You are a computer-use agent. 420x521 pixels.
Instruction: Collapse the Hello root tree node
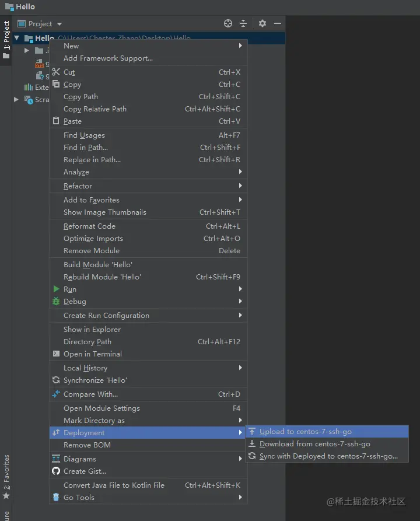click(16, 38)
